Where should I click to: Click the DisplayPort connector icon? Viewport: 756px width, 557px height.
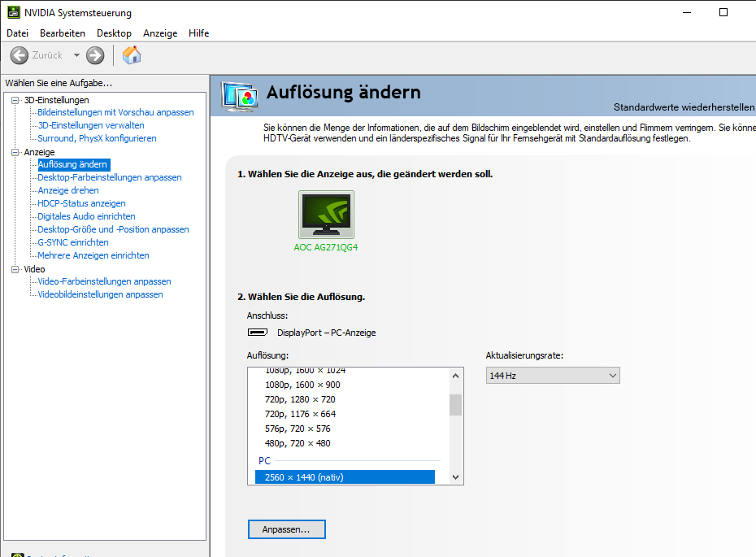258,333
